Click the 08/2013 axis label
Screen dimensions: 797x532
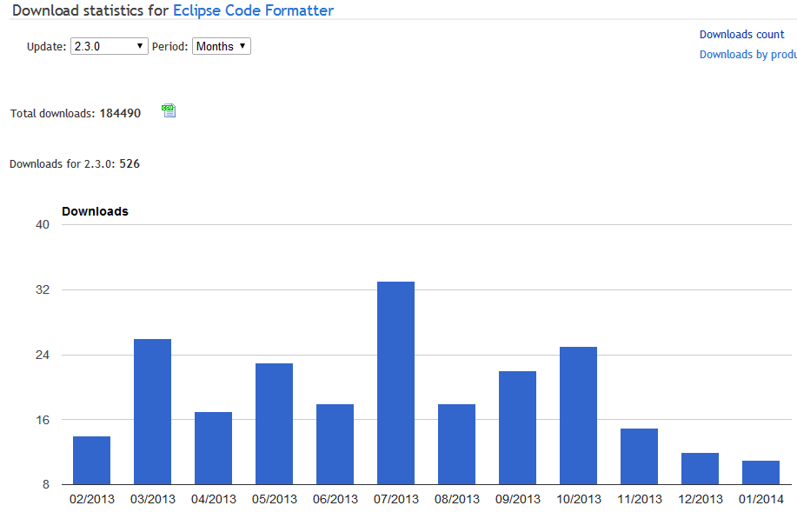pos(457,499)
